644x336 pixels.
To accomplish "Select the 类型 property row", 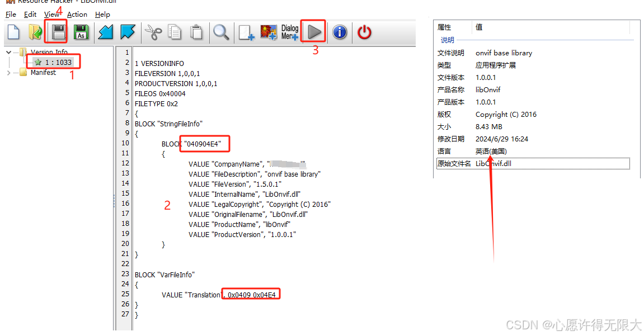I will coord(533,65).
